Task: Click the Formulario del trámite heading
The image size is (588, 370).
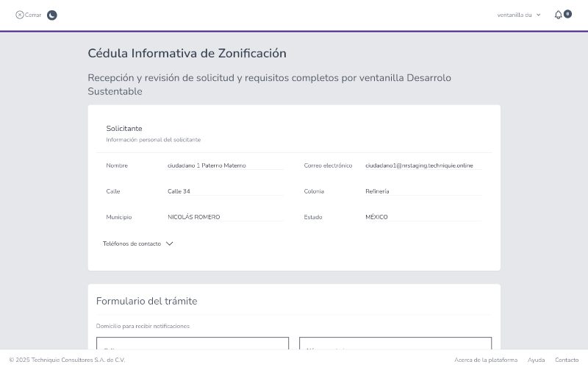Action: coord(146,301)
